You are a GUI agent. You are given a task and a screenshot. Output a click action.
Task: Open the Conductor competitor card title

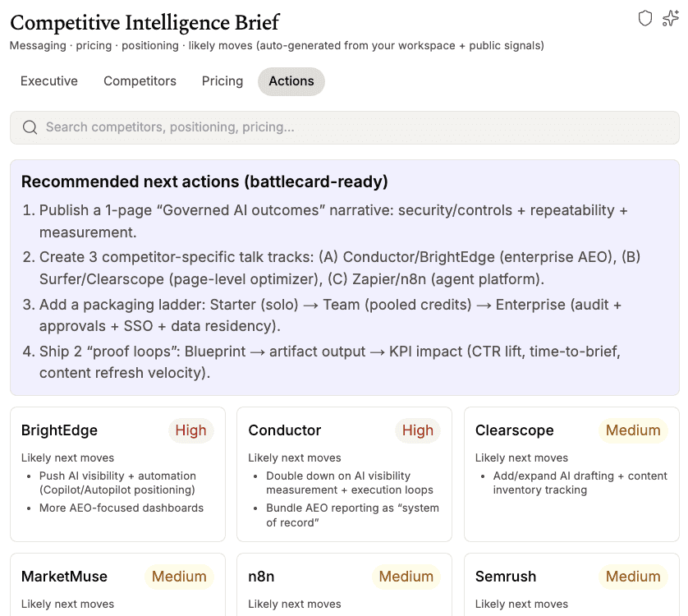tap(285, 430)
